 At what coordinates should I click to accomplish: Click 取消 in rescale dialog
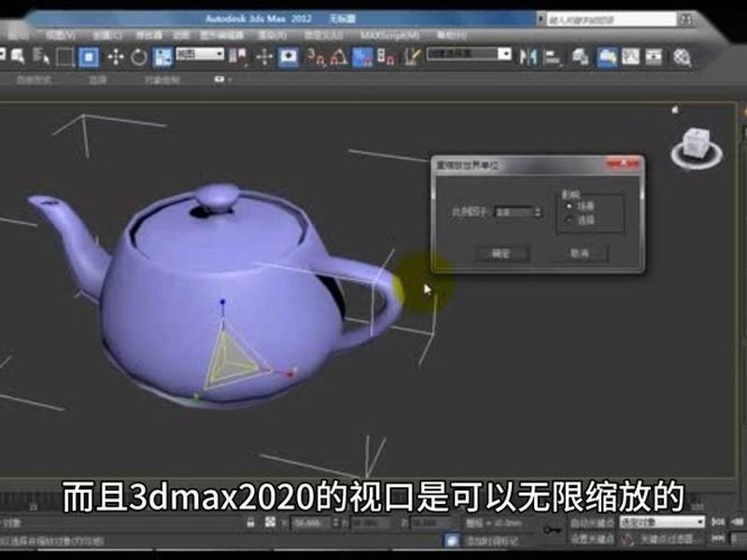pos(580,253)
